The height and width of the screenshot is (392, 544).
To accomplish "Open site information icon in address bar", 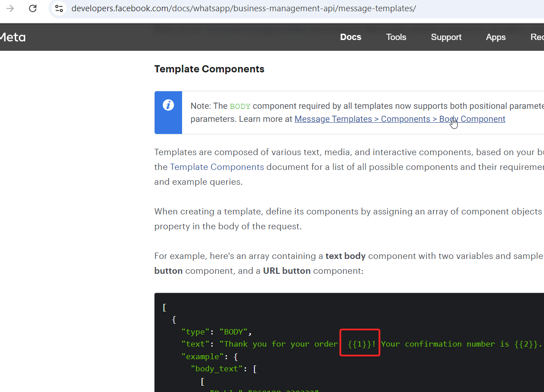I will pos(59,9).
